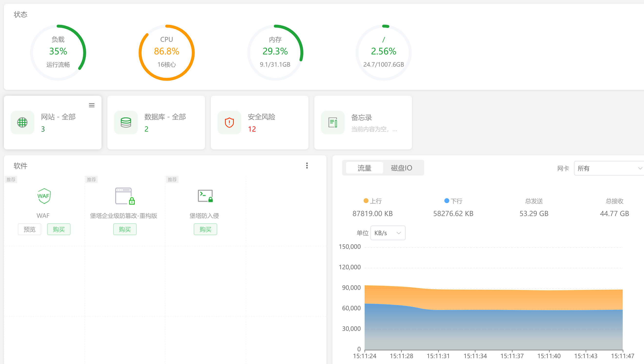Click the 状态 panel heading

(20, 14)
